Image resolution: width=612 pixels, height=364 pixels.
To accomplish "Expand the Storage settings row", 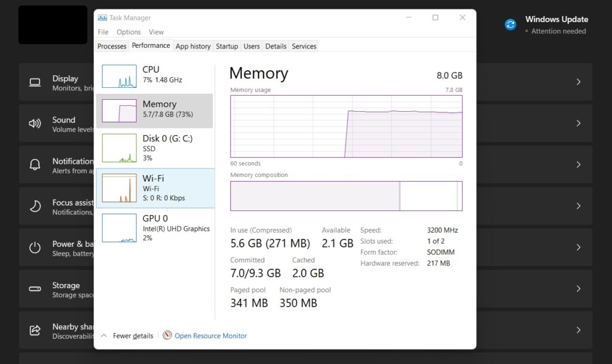I will click(x=578, y=289).
